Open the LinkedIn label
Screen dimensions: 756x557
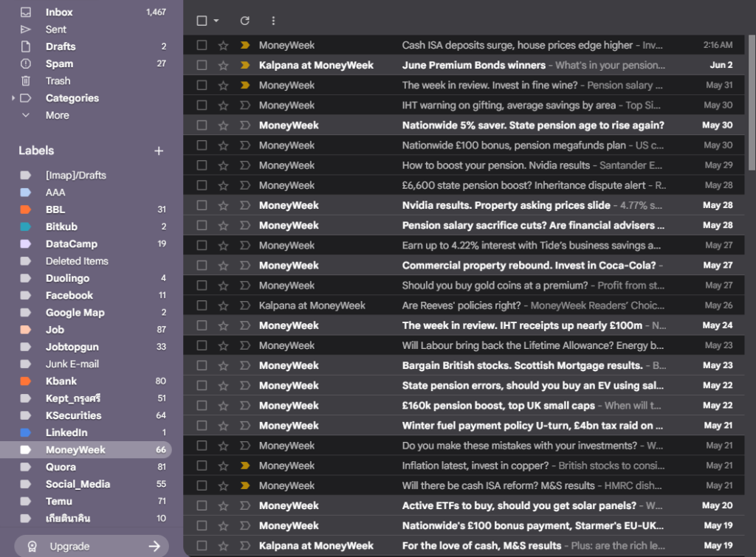tap(86, 432)
